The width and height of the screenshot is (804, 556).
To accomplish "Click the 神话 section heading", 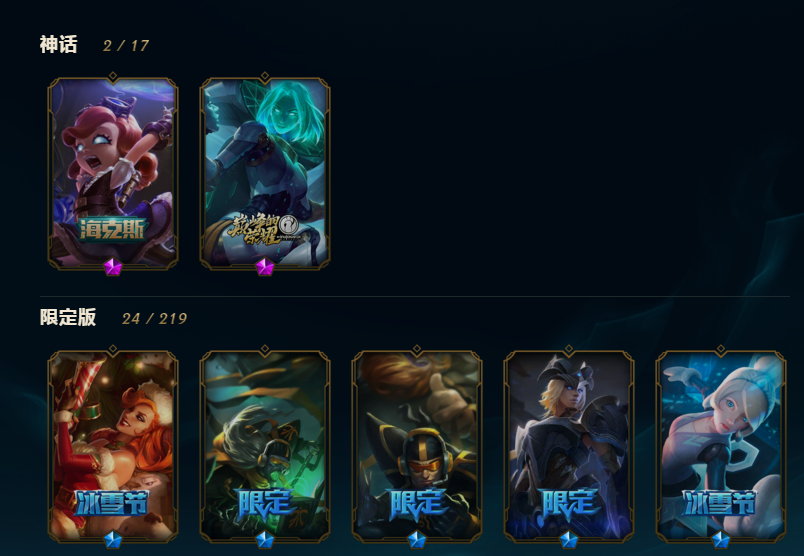I will pos(58,45).
